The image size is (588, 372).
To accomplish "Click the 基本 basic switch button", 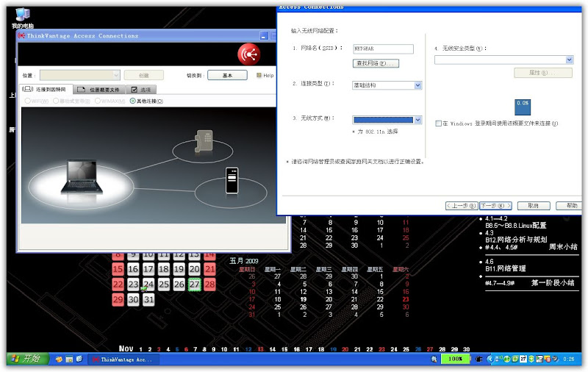I will point(227,75).
